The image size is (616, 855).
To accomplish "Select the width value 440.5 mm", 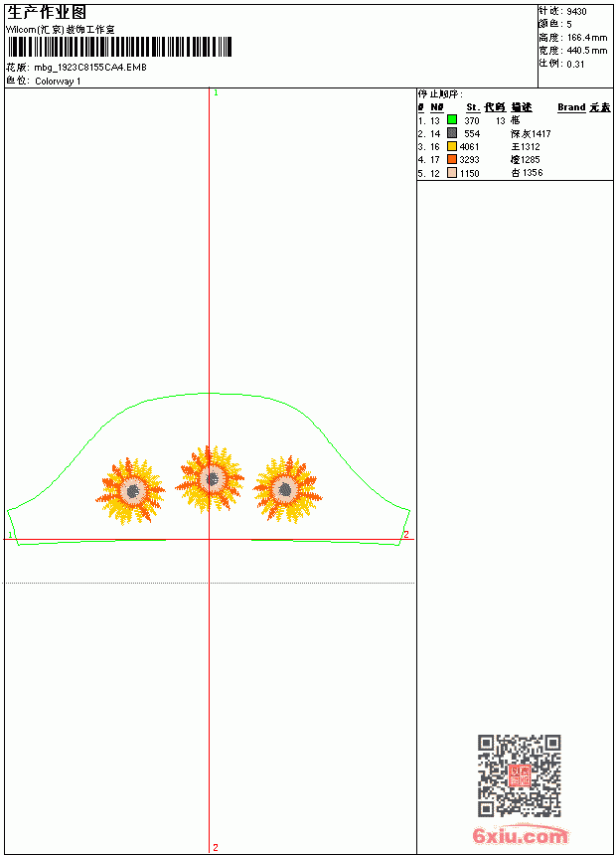I will 587,51.
